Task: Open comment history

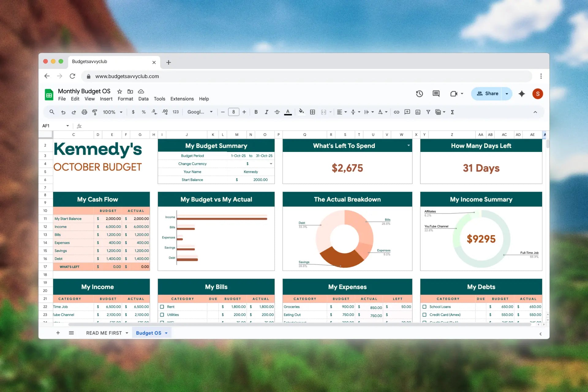Action: coord(436,94)
